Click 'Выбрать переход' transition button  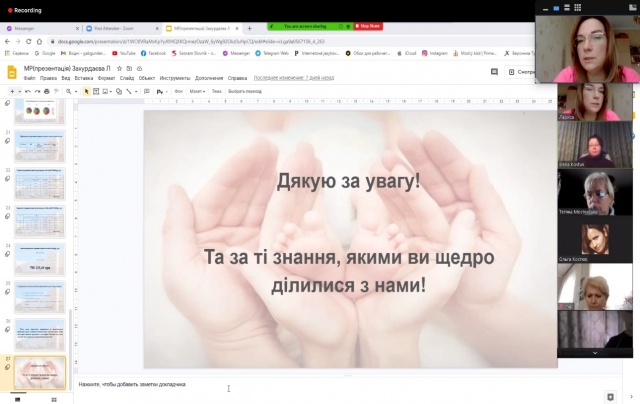pos(245,91)
